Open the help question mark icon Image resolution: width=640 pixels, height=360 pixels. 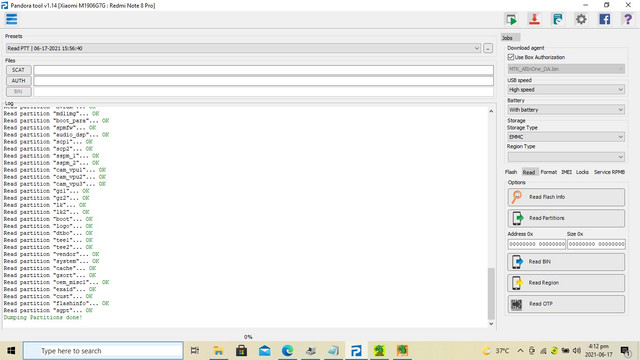tap(628, 19)
